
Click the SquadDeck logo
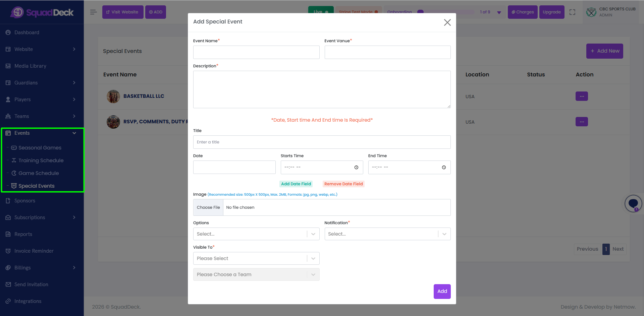coord(42,12)
